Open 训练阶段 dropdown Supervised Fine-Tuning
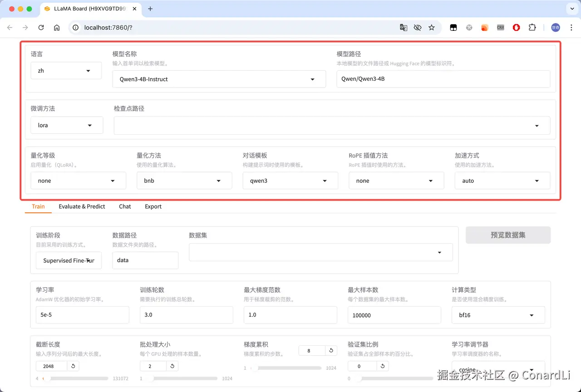 (69, 260)
